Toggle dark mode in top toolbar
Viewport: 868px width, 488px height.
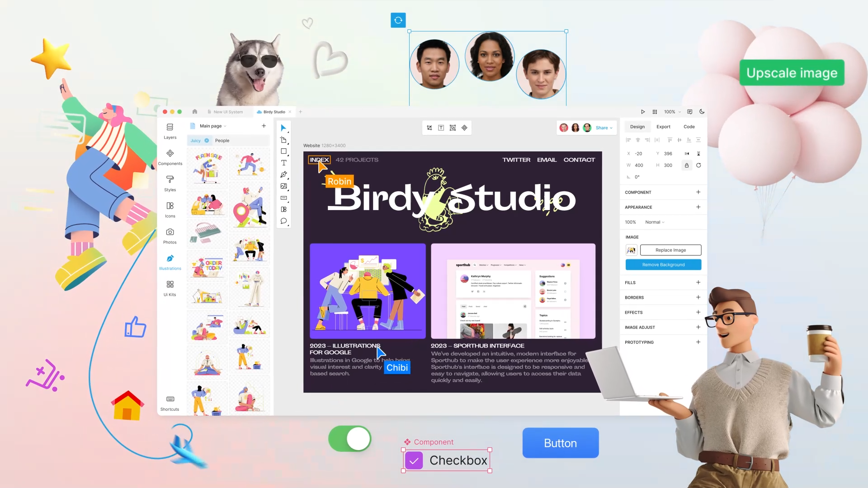click(x=702, y=112)
